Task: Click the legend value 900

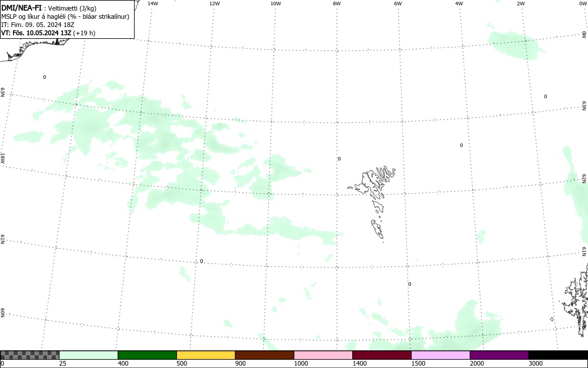Action: pyautogui.click(x=240, y=363)
